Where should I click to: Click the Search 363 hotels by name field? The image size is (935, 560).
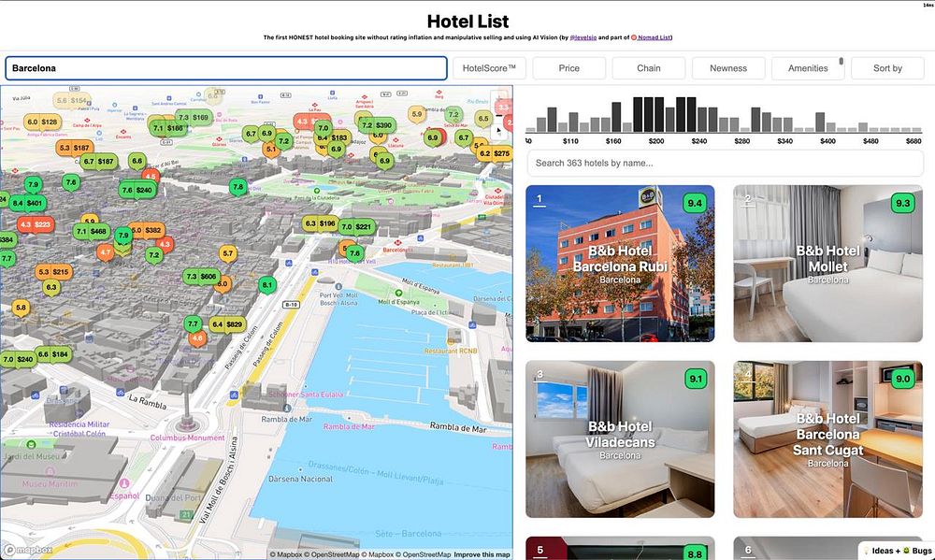point(726,163)
